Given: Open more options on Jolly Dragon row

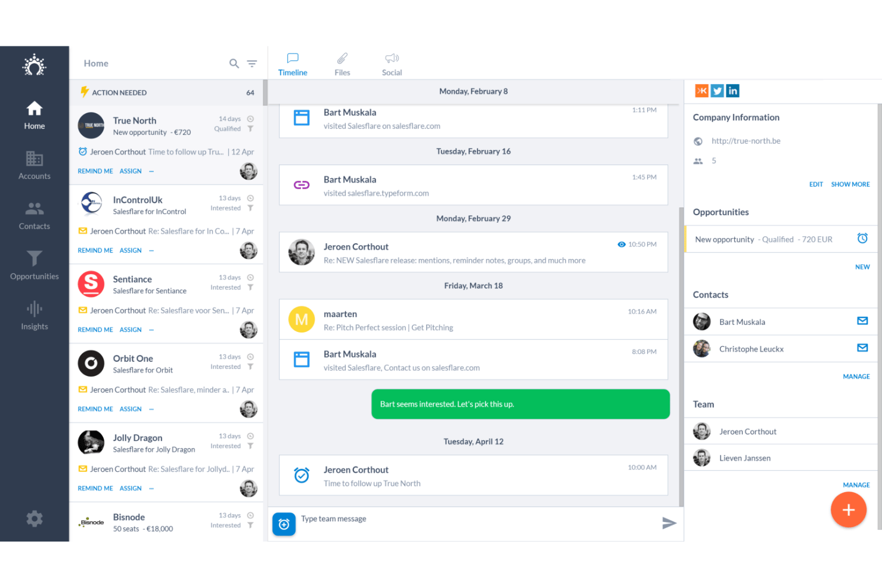Looking at the screenshot, I should pos(151,489).
